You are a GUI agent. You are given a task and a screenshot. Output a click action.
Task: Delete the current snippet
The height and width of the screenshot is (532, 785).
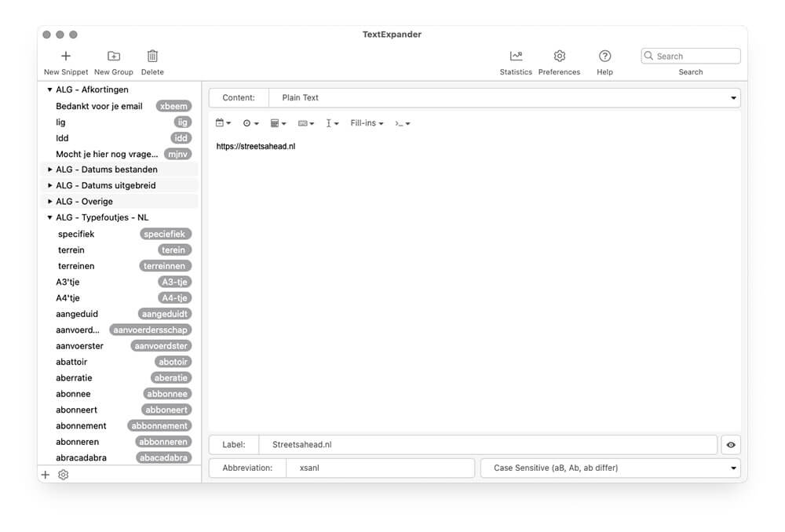[152, 56]
